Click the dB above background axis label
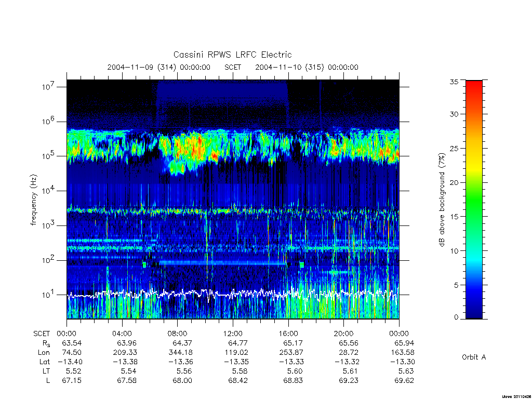532x399 pixels. [x=442, y=199]
